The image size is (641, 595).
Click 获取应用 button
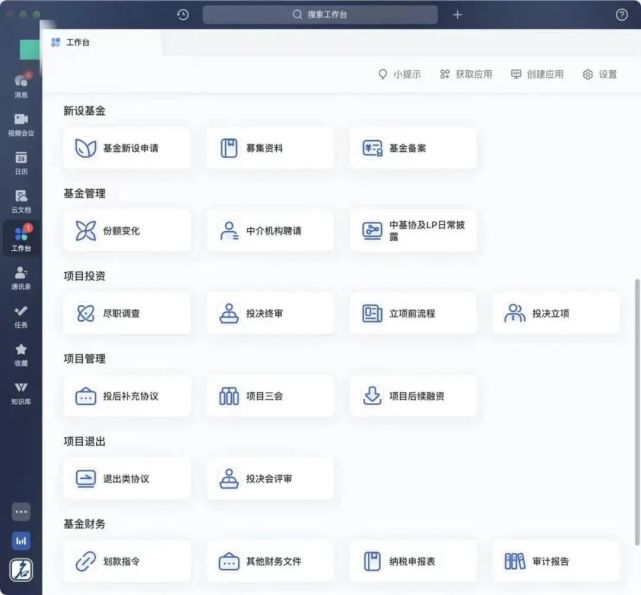[x=466, y=74]
